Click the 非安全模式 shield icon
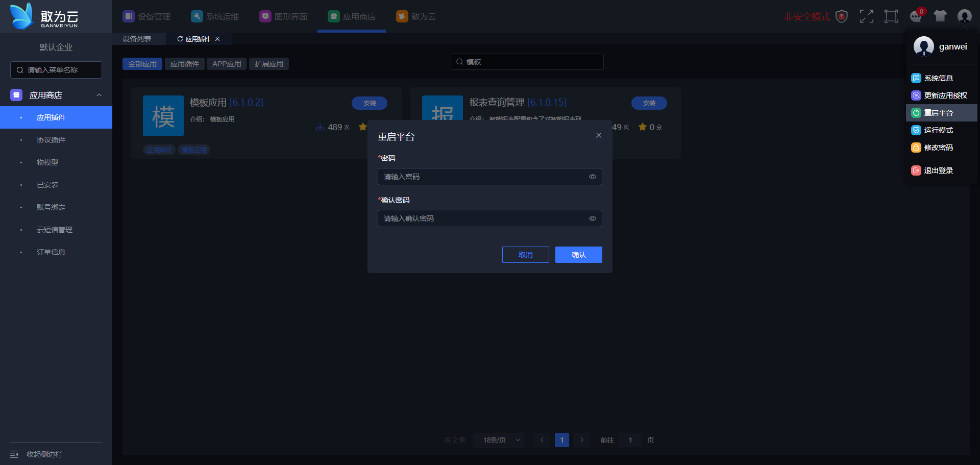This screenshot has width=980, height=465. pyautogui.click(x=842, y=16)
